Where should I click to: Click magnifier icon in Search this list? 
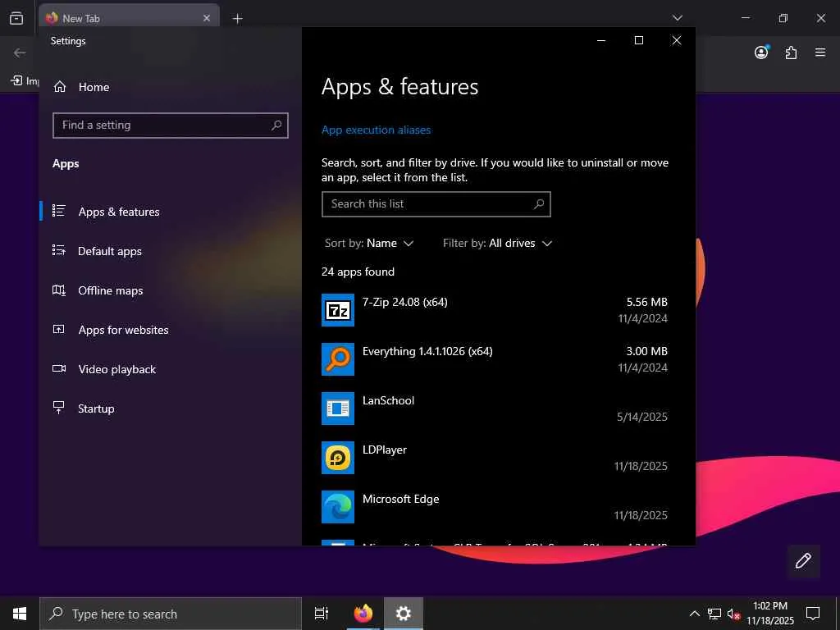click(x=539, y=203)
